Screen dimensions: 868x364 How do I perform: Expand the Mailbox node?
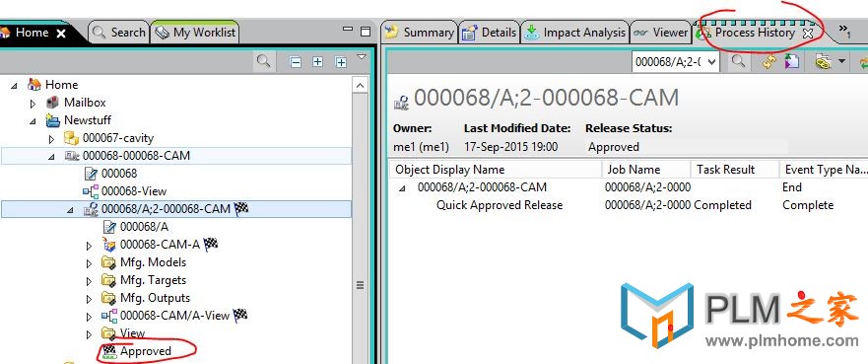[33, 103]
